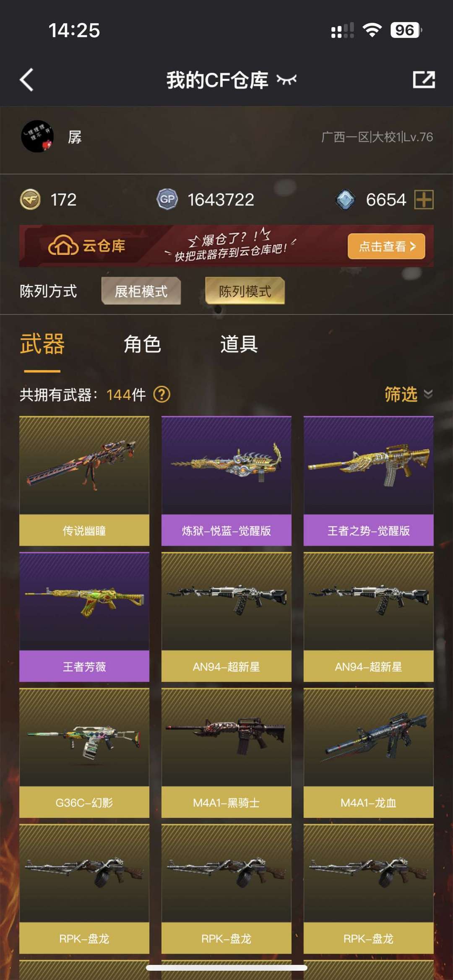The width and height of the screenshot is (453, 980).
Task: Open the 传说幽瞳 weapon card
Action: [x=84, y=481]
